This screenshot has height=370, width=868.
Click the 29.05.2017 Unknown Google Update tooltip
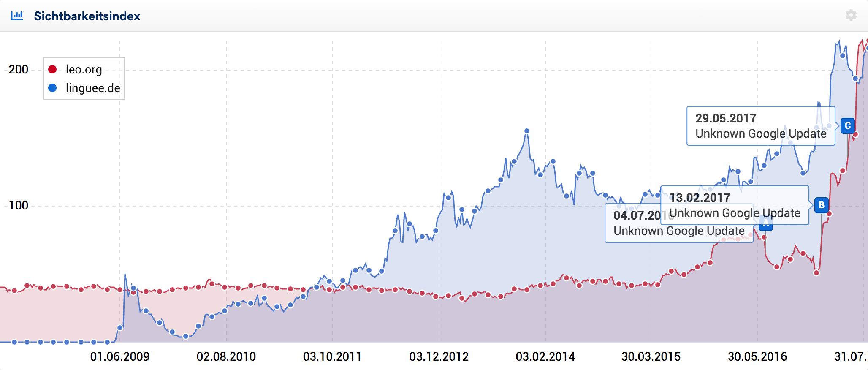point(761,126)
